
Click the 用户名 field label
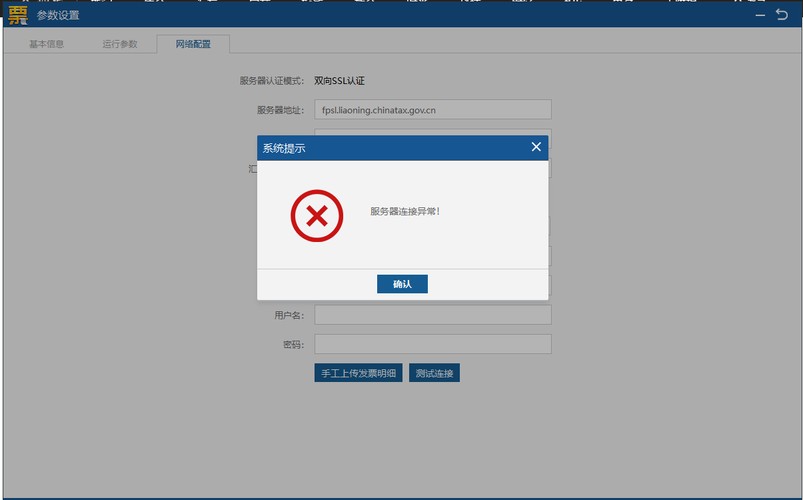[x=288, y=315]
